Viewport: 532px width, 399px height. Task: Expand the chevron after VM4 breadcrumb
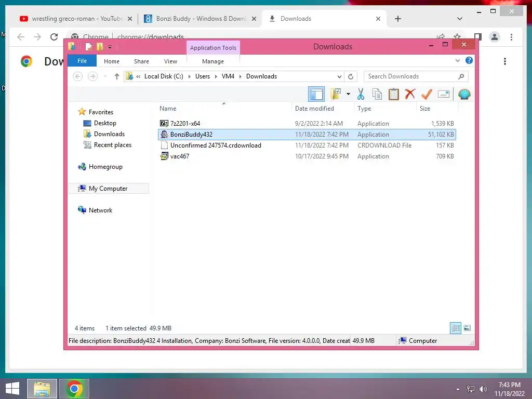pyautogui.click(x=240, y=76)
